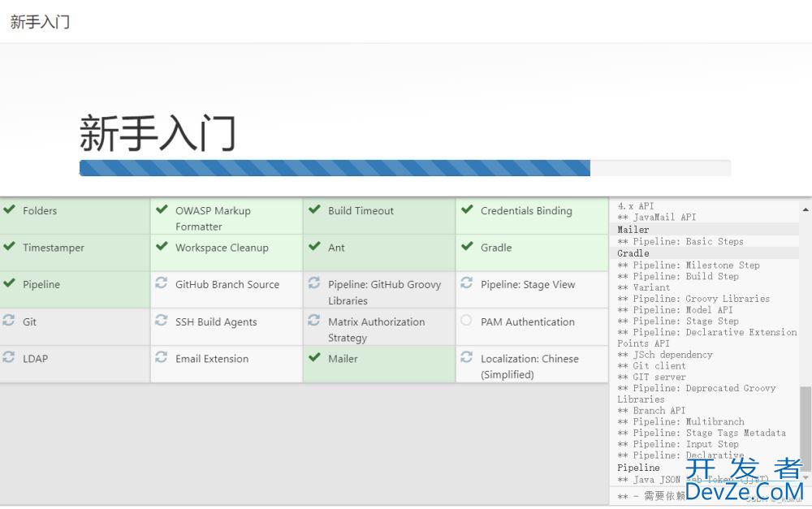Click '** Pipeline: Stage Step' log line

click(x=678, y=321)
